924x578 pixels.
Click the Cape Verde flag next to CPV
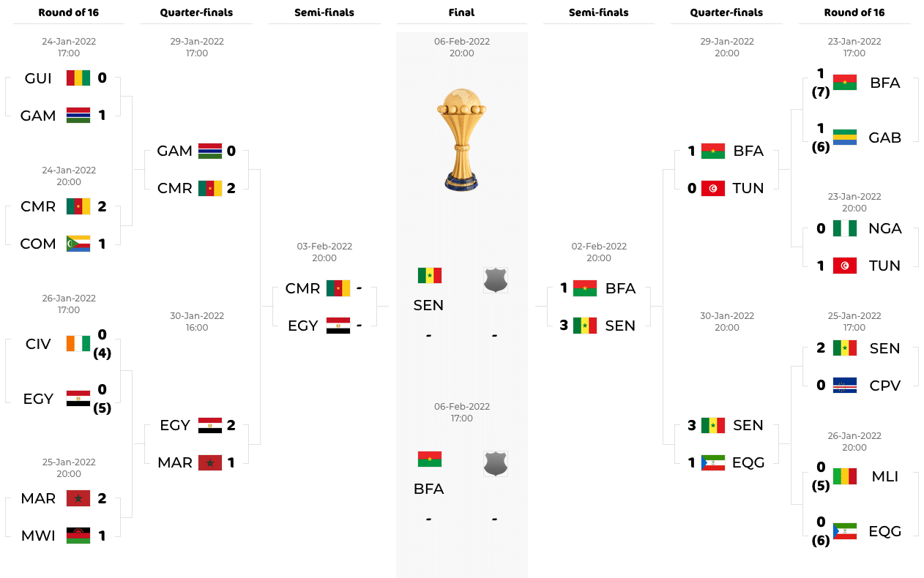click(845, 386)
